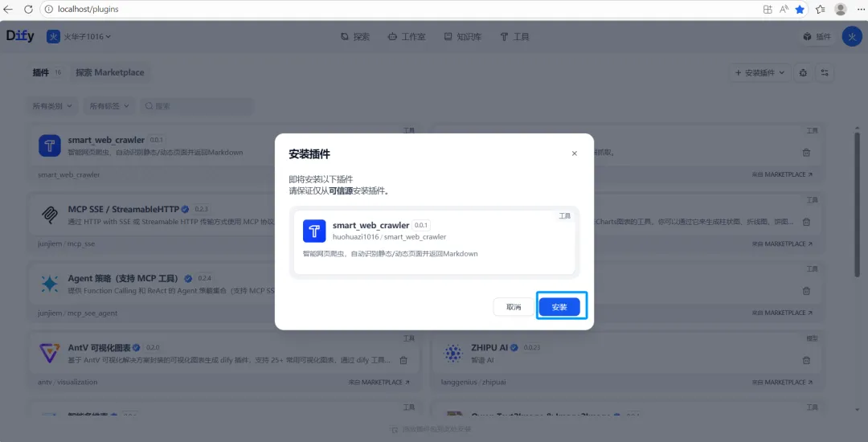The image size is (868, 442).
Task: Click the blue 安装 install button
Action: pyautogui.click(x=559, y=307)
